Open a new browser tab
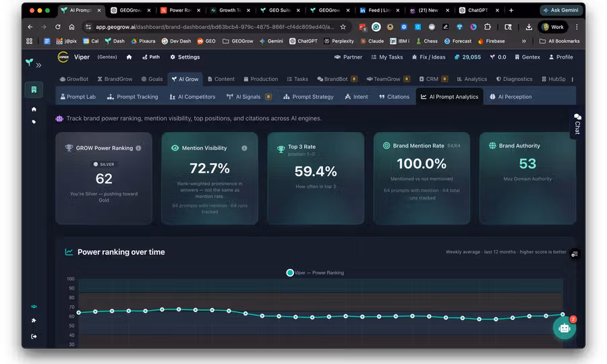This screenshot has height=364, width=607. click(x=511, y=10)
